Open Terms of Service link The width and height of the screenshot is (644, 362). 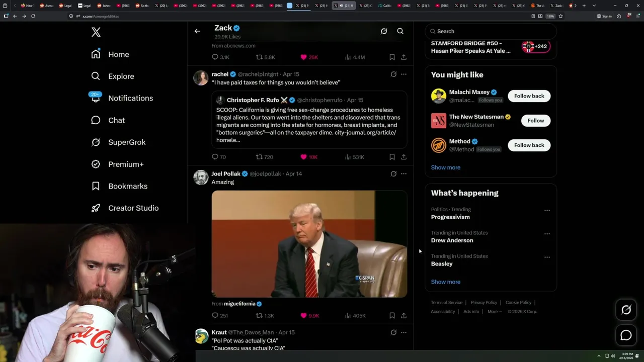(446, 303)
